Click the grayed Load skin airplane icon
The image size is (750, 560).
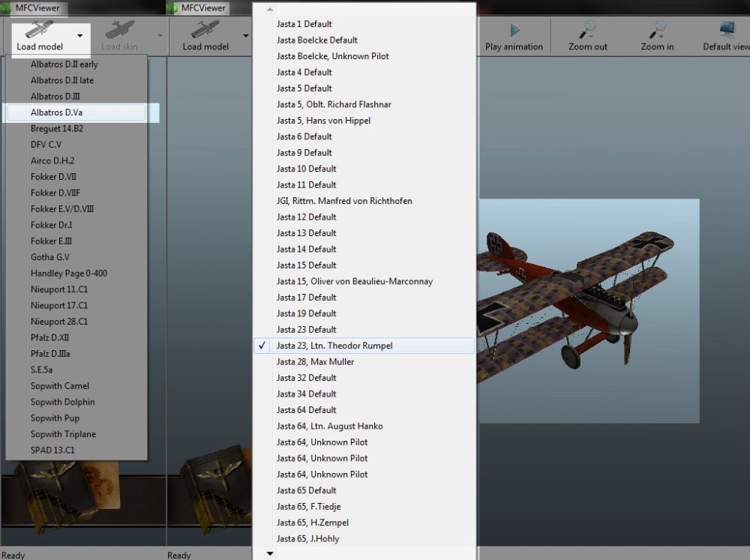point(120,30)
